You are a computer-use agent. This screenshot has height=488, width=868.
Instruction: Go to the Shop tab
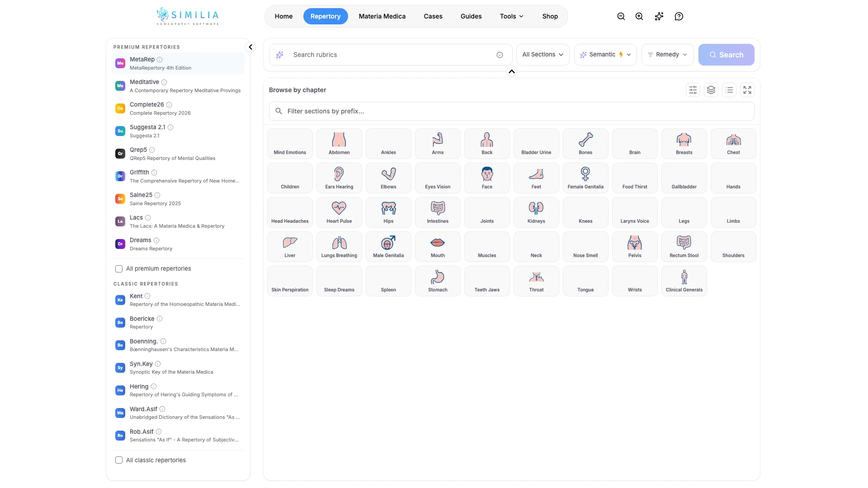coord(550,16)
